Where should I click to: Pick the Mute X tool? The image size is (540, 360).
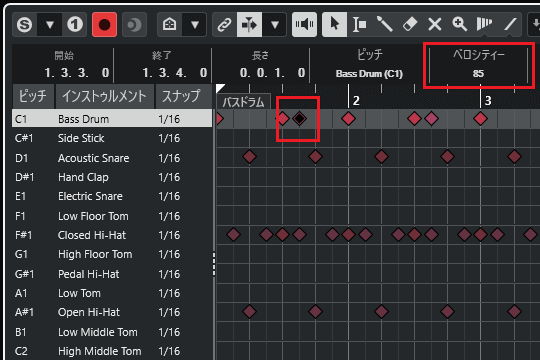click(x=435, y=24)
